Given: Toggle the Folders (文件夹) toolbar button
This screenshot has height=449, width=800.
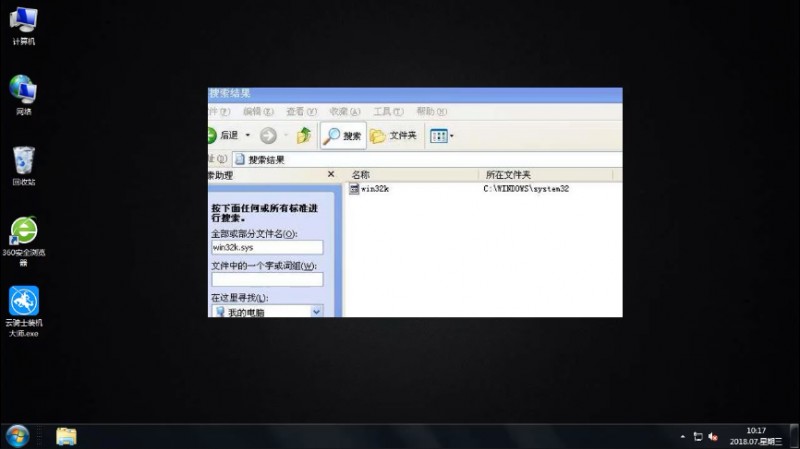Looking at the screenshot, I should [x=393, y=135].
